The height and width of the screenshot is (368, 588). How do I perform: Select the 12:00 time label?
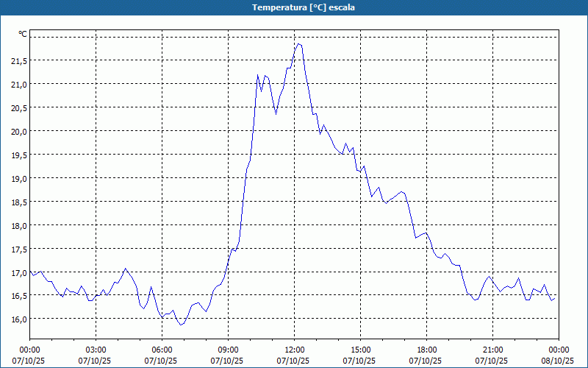point(294,350)
